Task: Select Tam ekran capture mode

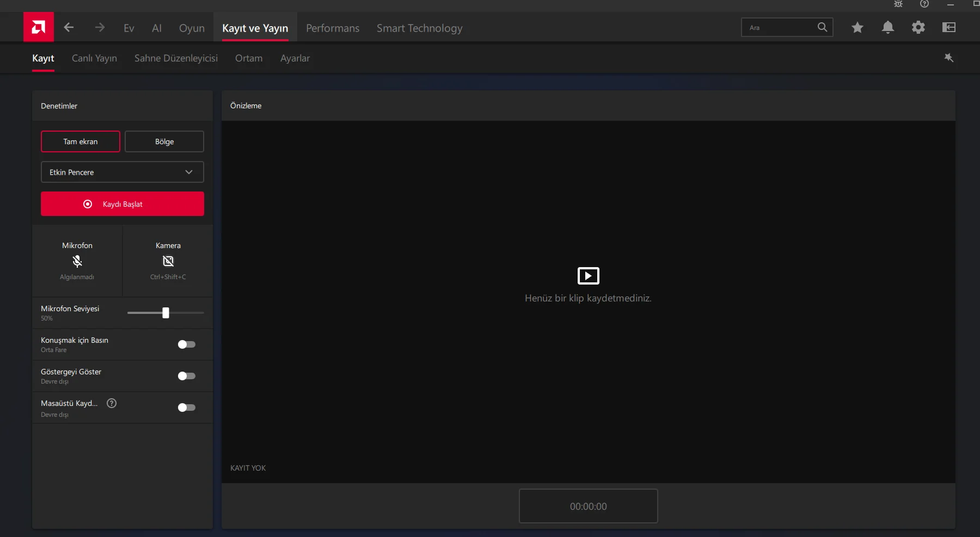Action: tap(81, 141)
